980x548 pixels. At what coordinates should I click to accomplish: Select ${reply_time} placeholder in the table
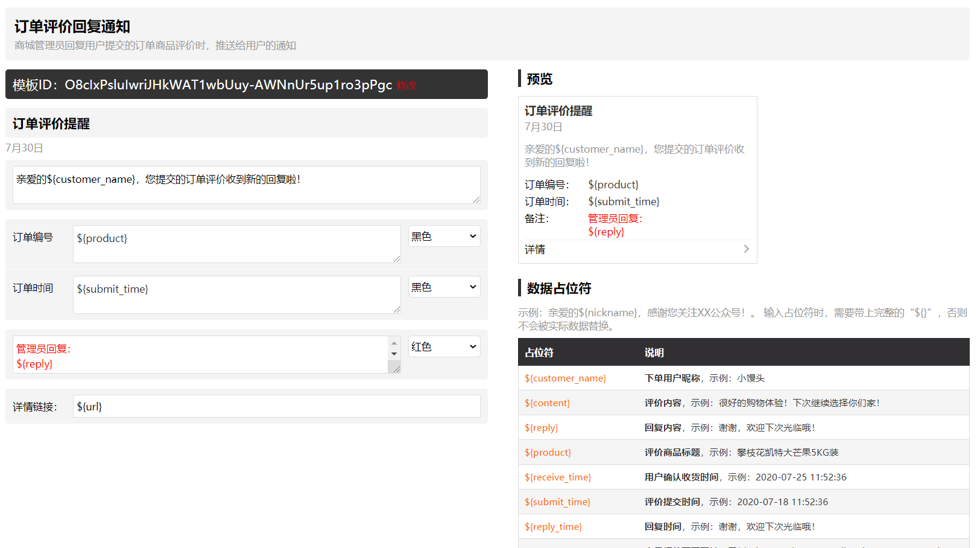click(x=553, y=527)
